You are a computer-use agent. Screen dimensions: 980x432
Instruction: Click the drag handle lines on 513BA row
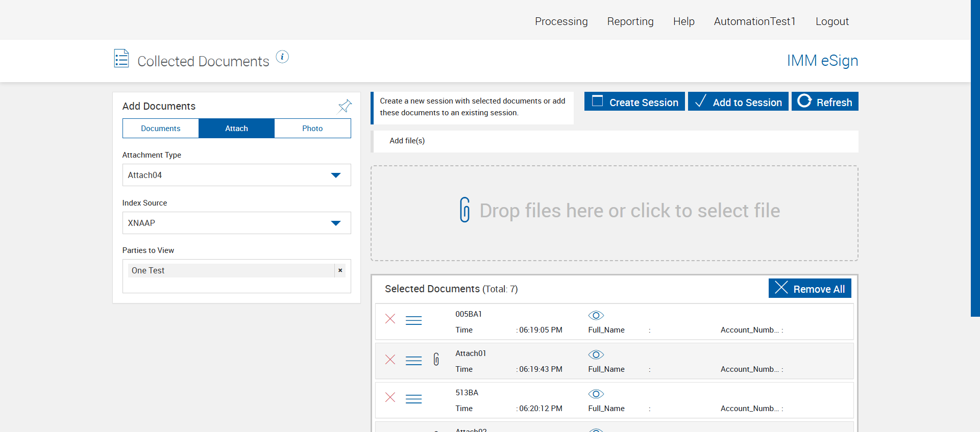(x=413, y=399)
